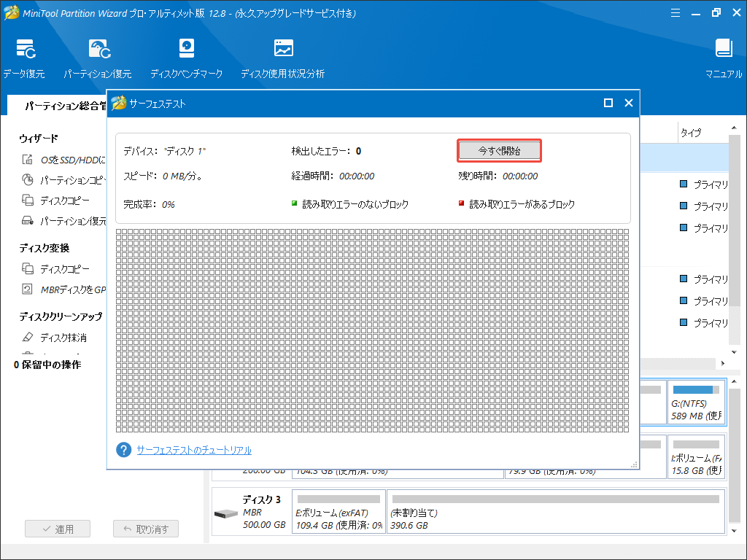Select the E:ボリューム(exFAT) partition on Disk 3
This screenshot has width=747, height=560.
pos(338,512)
